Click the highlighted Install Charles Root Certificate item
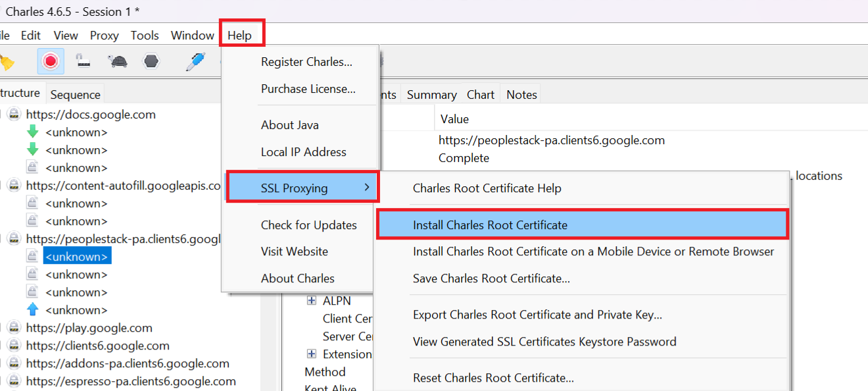Viewport: 868px width, 391px height. tap(582, 225)
